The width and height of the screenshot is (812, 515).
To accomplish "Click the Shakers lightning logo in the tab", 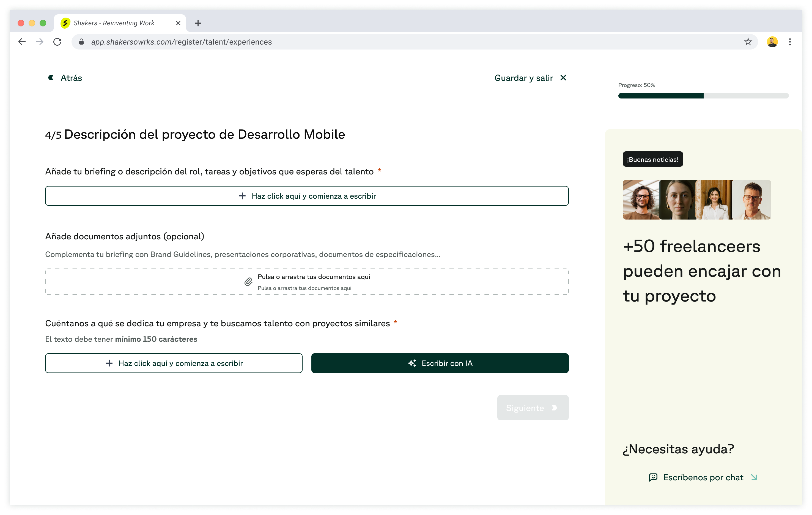I will click(66, 23).
